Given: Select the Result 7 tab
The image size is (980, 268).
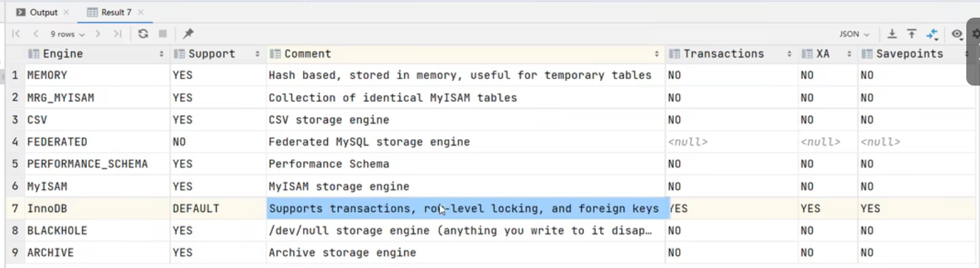Looking at the screenshot, I should [116, 12].
